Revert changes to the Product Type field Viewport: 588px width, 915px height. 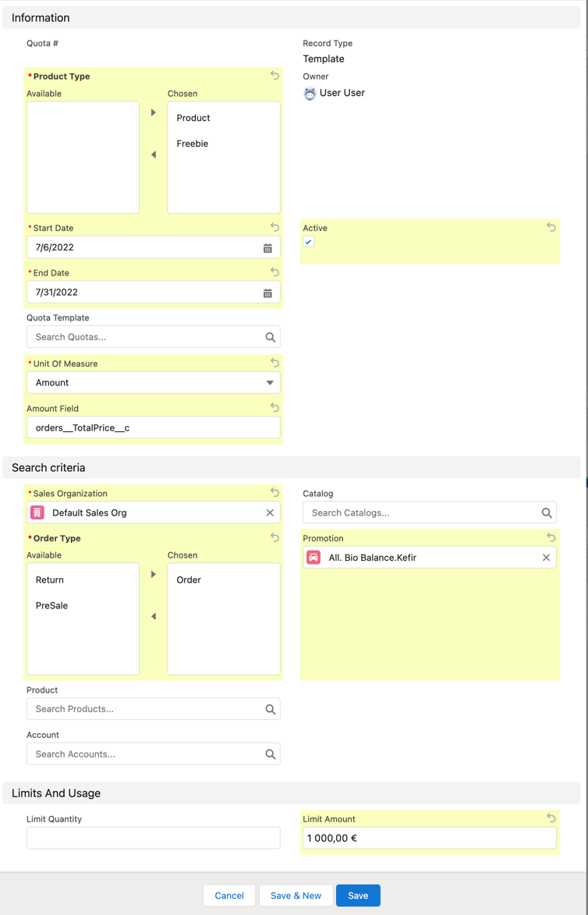pyautogui.click(x=274, y=75)
